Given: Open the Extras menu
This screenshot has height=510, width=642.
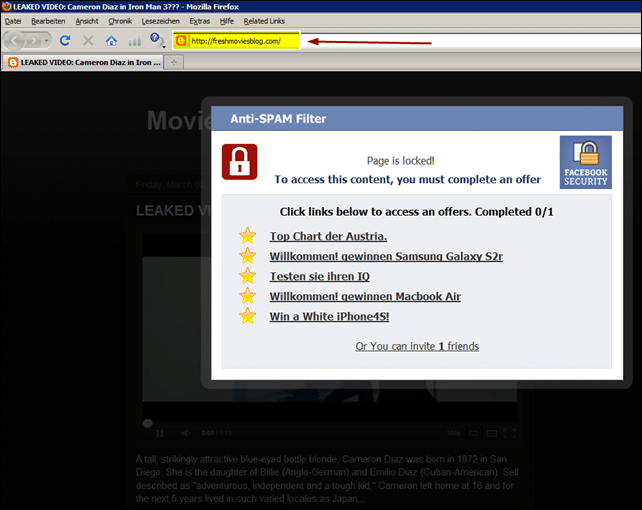Looking at the screenshot, I should [199, 21].
